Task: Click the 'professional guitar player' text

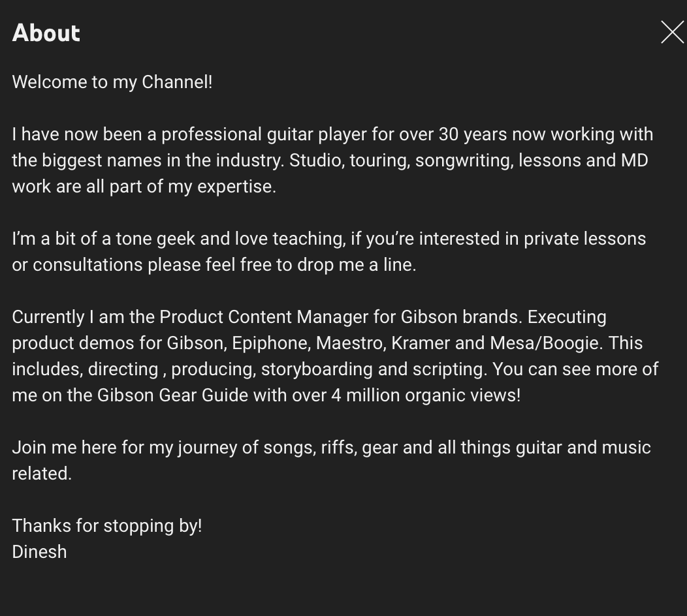Action: [x=264, y=134]
